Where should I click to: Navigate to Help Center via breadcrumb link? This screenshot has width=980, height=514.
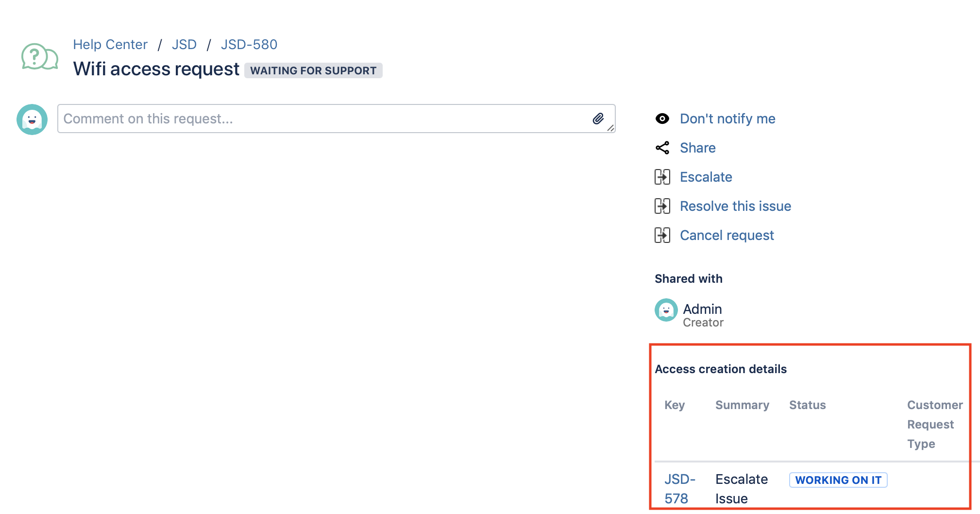click(110, 44)
